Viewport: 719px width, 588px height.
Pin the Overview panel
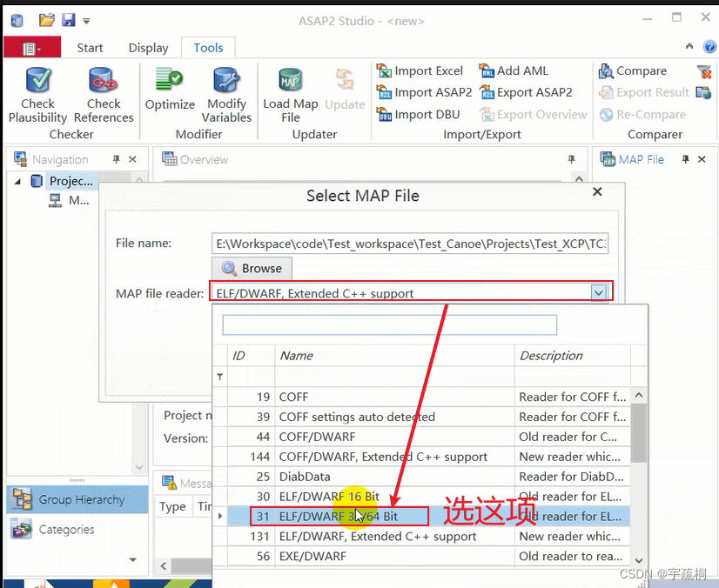tap(571, 159)
